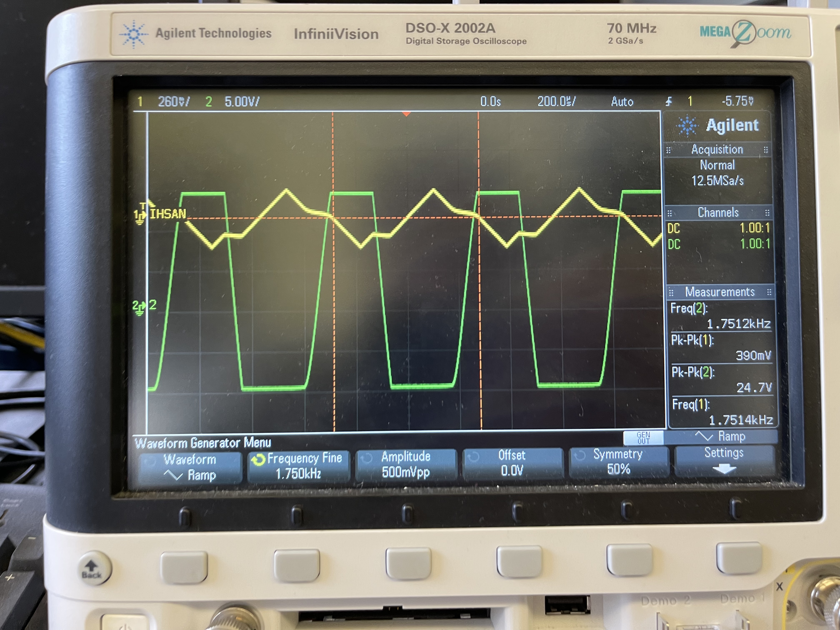Push the physical softkey below Frequency Fine
Screen dimensions: 840x630
click(297, 565)
